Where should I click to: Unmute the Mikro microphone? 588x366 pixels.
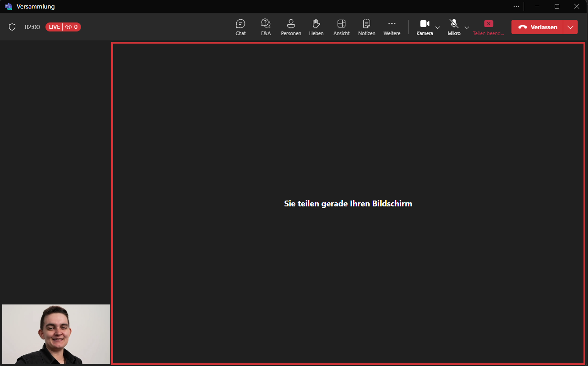tap(454, 27)
